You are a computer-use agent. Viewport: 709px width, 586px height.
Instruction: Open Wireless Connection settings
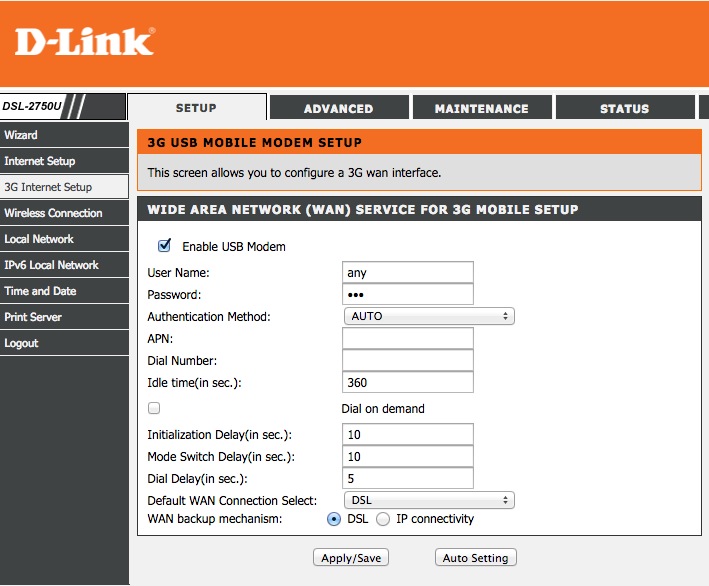coord(64,213)
